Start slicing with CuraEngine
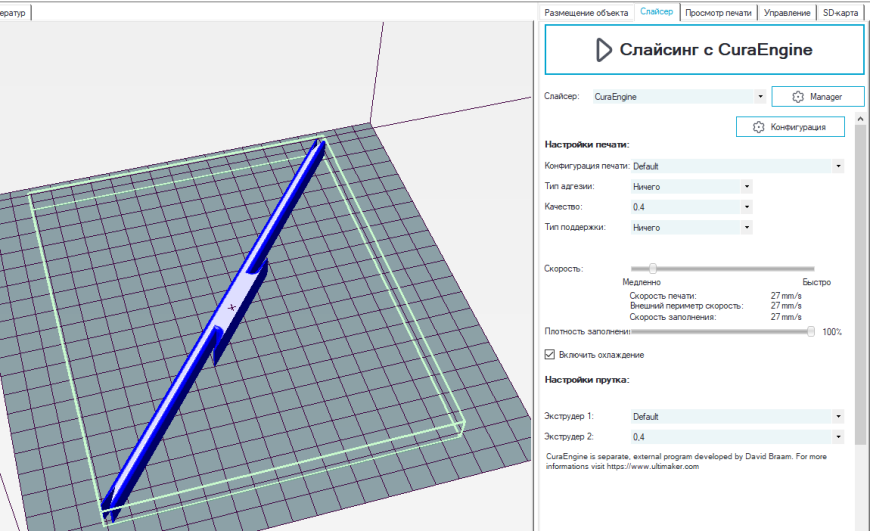The width and height of the screenshot is (870, 531). [703, 50]
